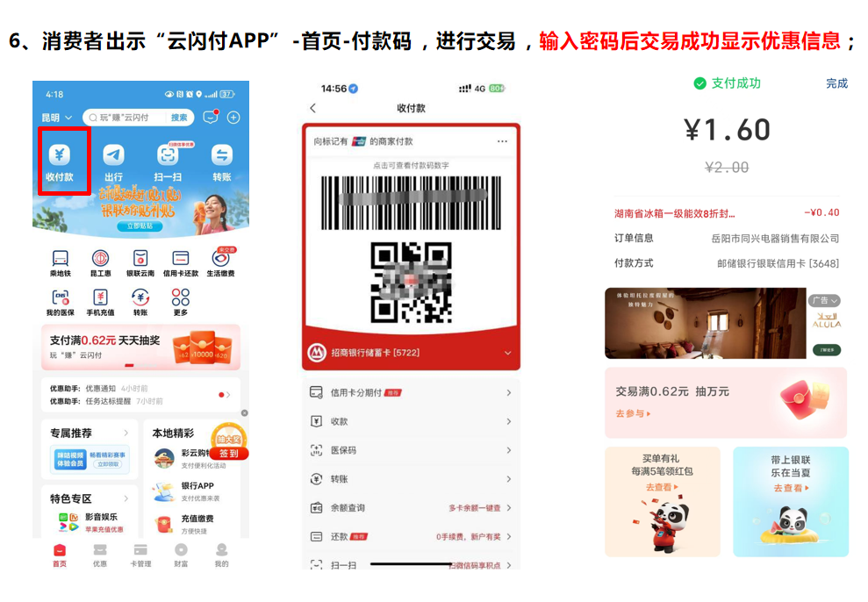Open the message bubble icon with red dot
Image resolution: width=868 pixels, height=602 pixels.
pyautogui.click(x=211, y=118)
